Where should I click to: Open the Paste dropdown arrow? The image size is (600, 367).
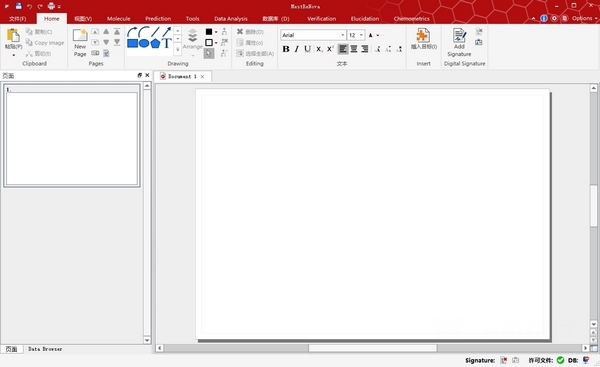[13, 55]
